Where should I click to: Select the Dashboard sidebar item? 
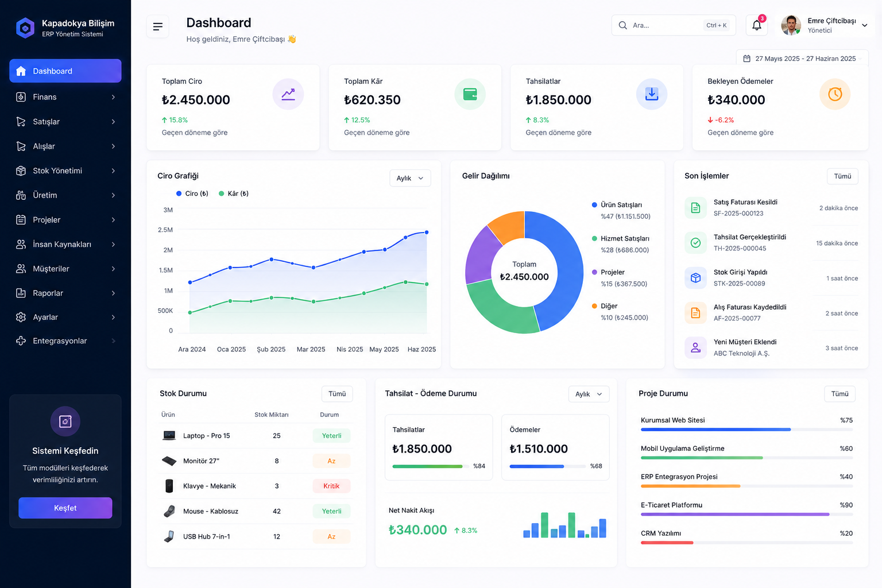(x=65, y=71)
